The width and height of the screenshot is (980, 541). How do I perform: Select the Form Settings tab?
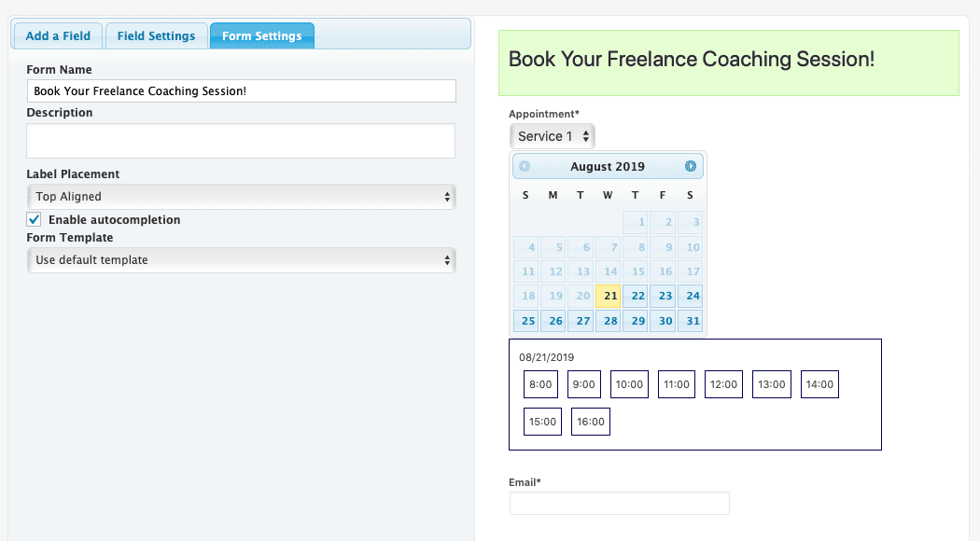(x=261, y=35)
